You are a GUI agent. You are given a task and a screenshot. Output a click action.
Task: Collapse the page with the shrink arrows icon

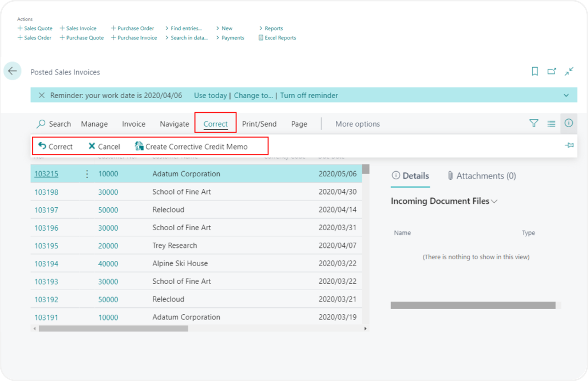(569, 71)
